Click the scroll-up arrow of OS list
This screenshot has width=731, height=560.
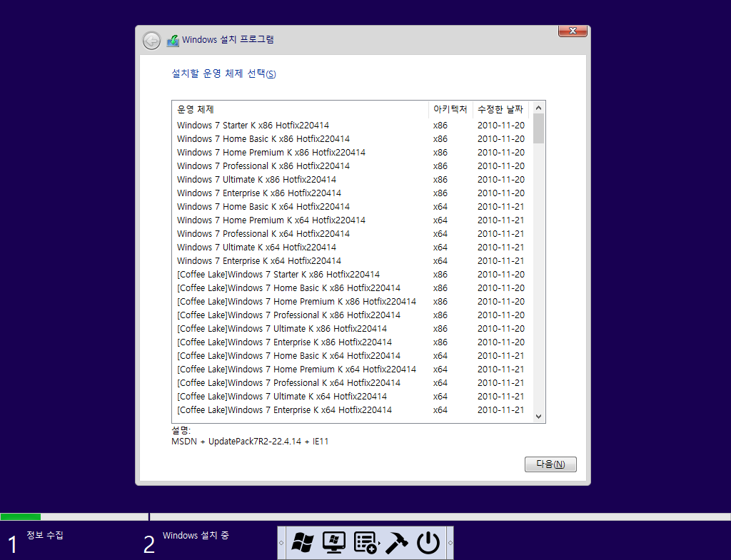tap(538, 108)
